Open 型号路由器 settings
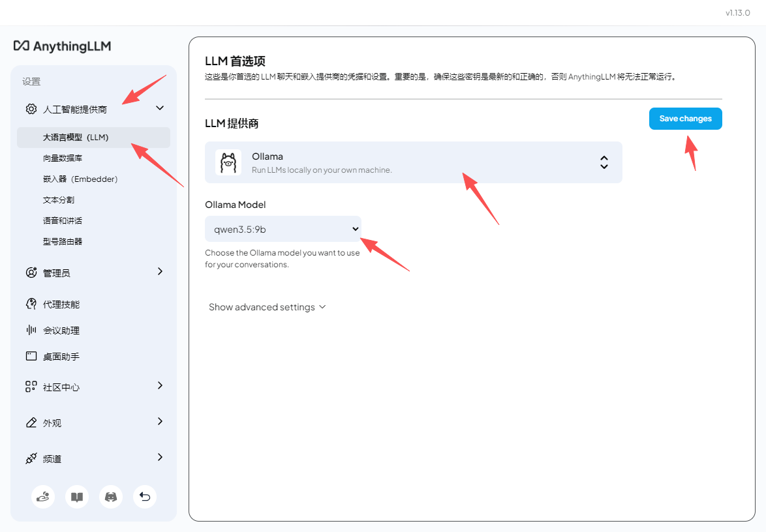The height and width of the screenshot is (532, 766). pyautogui.click(x=63, y=242)
